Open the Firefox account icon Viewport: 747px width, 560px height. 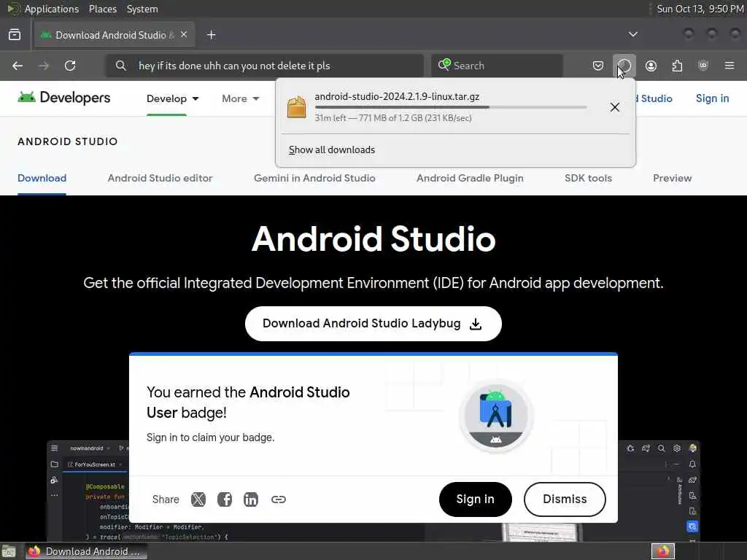click(651, 66)
